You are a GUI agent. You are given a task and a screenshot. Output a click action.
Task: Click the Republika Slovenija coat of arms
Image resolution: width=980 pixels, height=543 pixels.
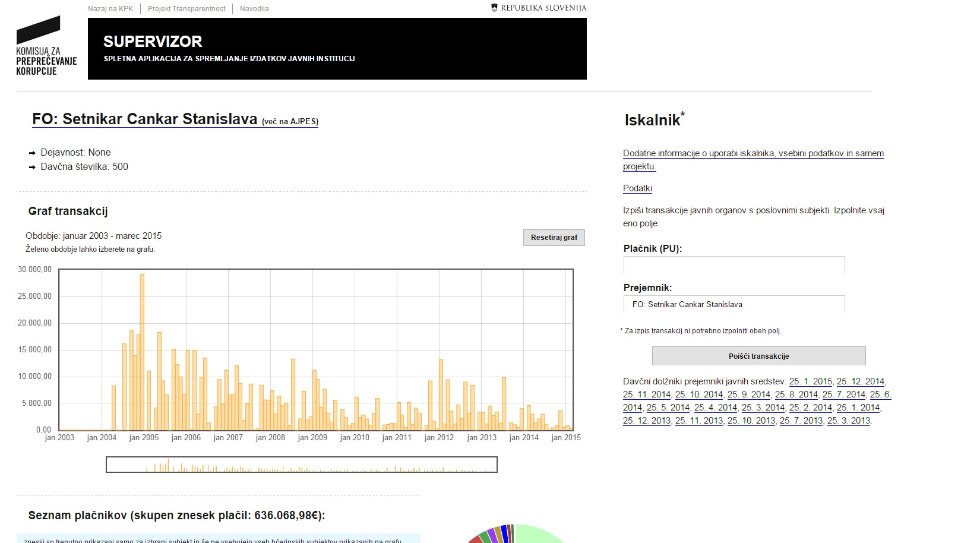494,8
